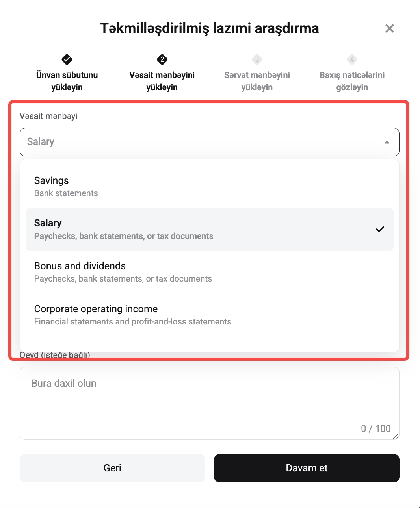Screen dimensions: 420x508
Task: Click the grayed step 3 circle icon
Action: pos(257,59)
